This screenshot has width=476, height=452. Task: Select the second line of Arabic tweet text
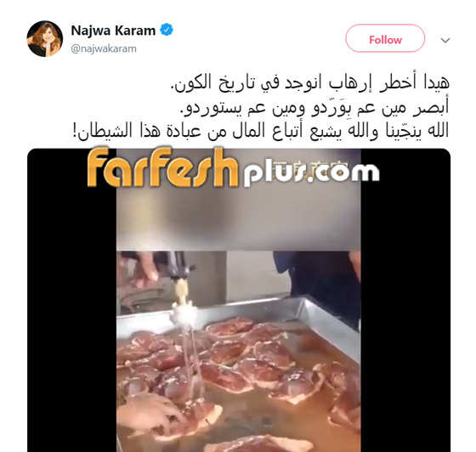(x=314, y=108)
